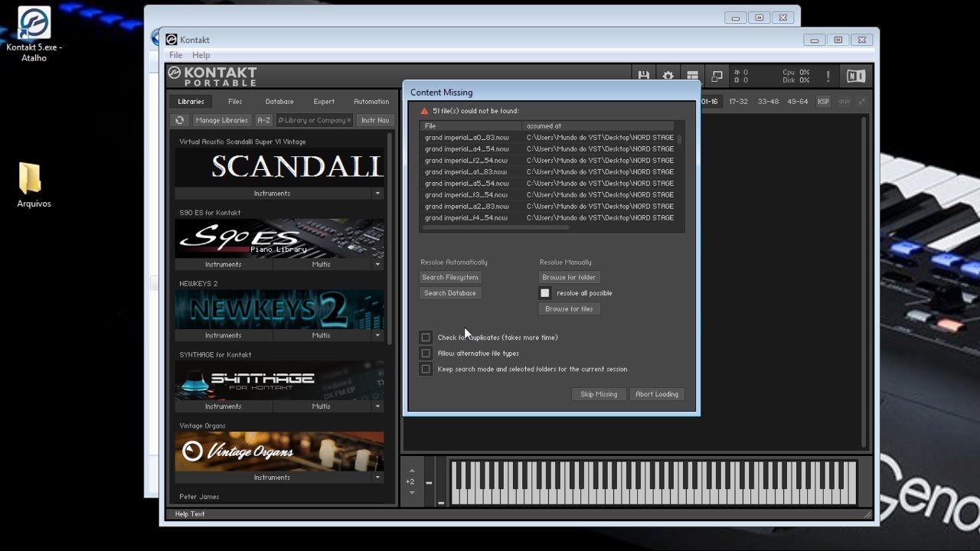
Task: Expand the S90 ES library dropdown arrow
Action: click(x=377, y=265)
